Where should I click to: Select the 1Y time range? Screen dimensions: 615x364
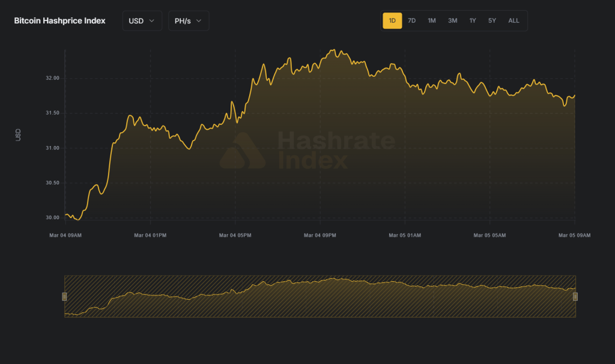tap(473, 20)
